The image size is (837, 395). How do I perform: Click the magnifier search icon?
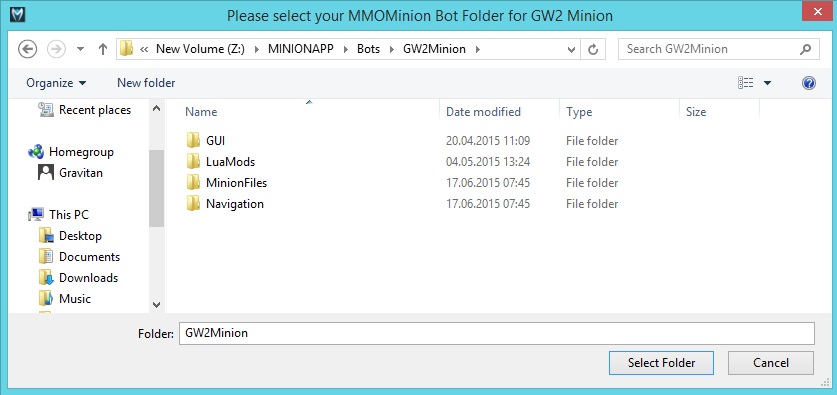pos(806,49)
